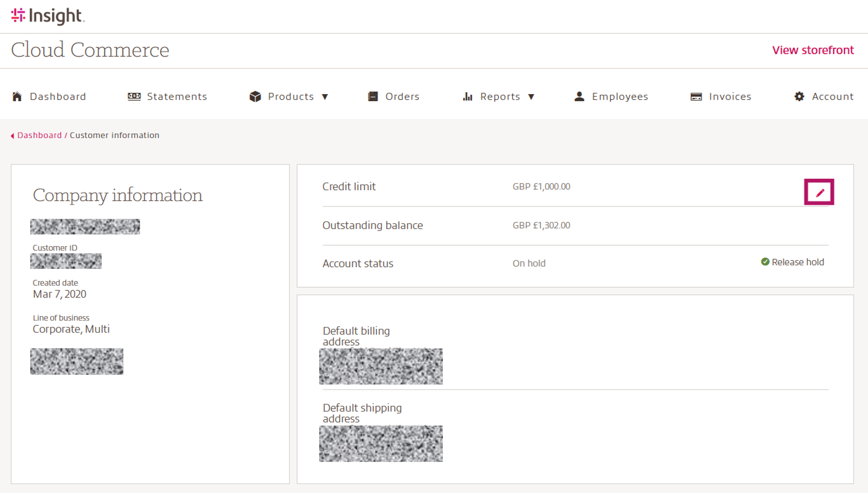Expand the Reports dropdown arrow
Viewport: 868px width, 493px height.
531,97
